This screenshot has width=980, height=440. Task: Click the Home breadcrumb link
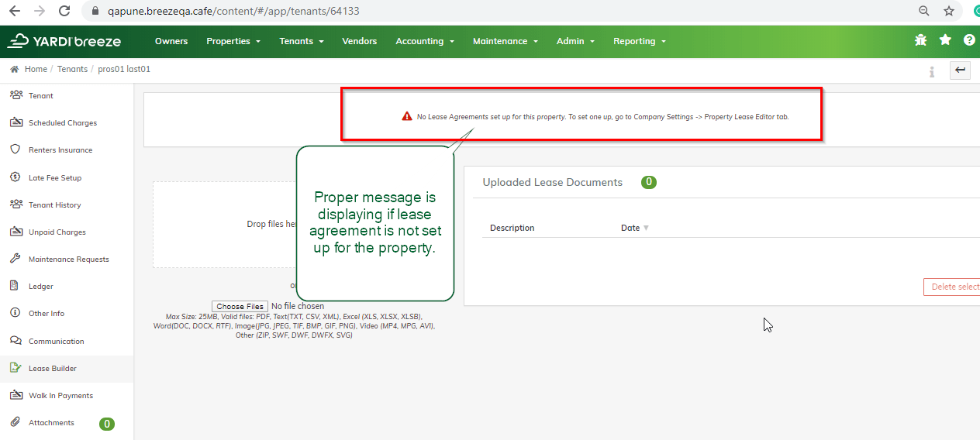click(36, 69)
